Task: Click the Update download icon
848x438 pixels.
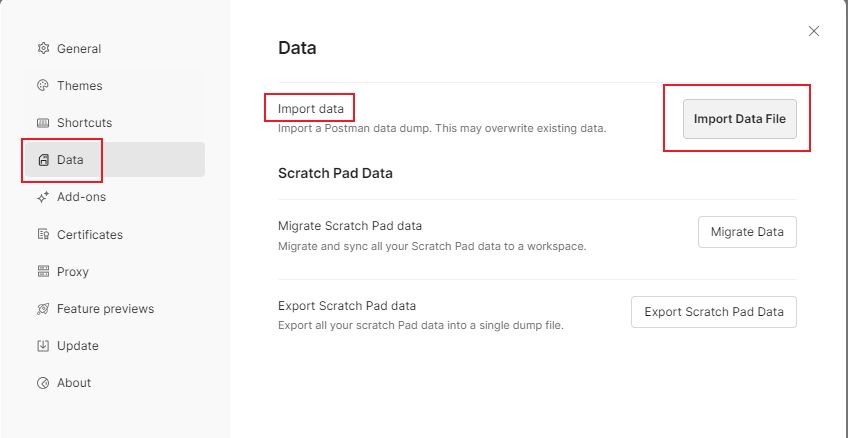Action: tap(43, 346)
